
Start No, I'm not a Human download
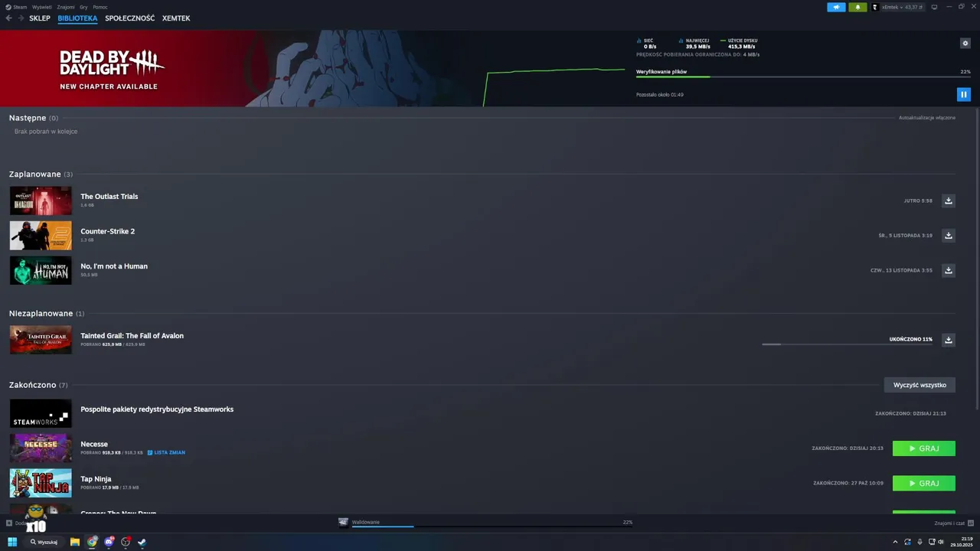click(948, 270)
